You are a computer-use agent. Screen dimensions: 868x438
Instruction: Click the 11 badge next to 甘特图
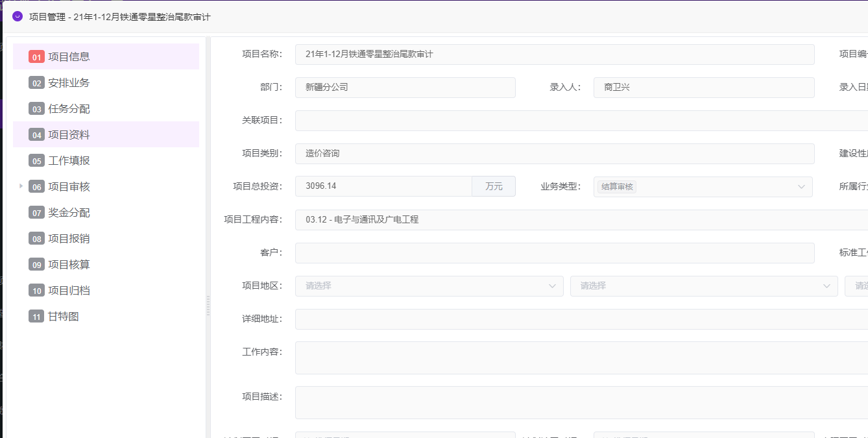pyautogui.click(x=36, y=317)
